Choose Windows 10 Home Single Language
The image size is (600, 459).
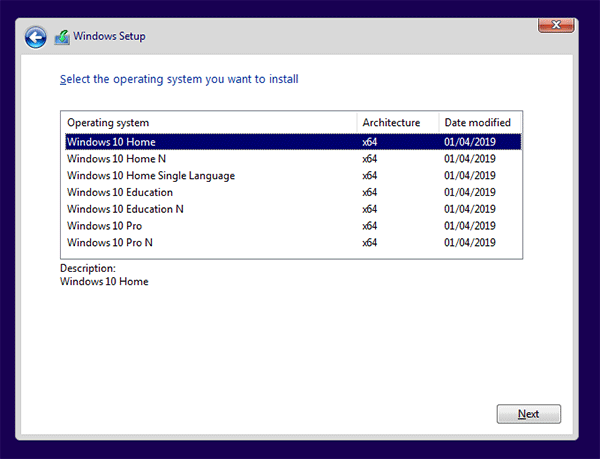(x=293, y=176)
